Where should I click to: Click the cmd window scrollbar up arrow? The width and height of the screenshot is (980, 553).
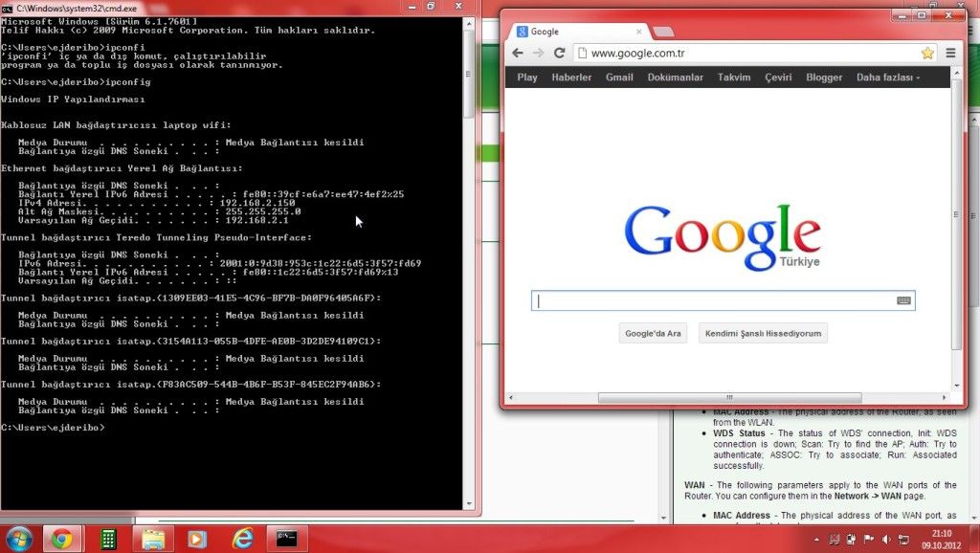point(469,23)
